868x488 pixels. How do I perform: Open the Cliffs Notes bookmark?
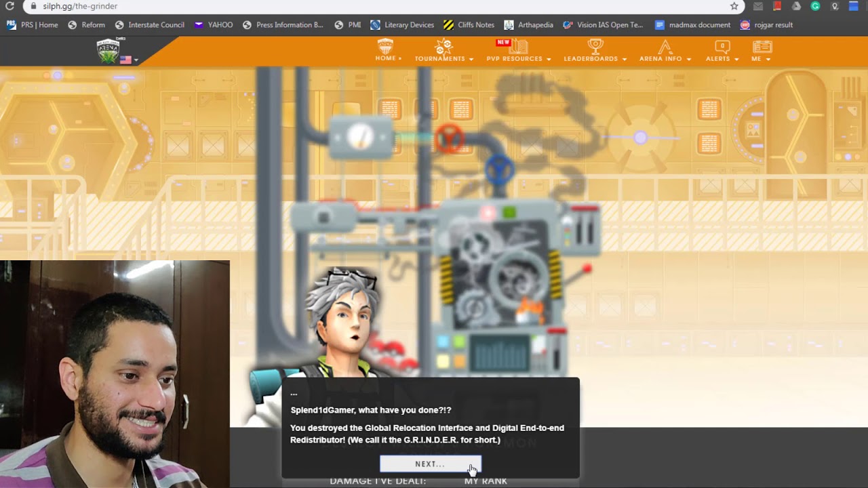pos(469,25)
